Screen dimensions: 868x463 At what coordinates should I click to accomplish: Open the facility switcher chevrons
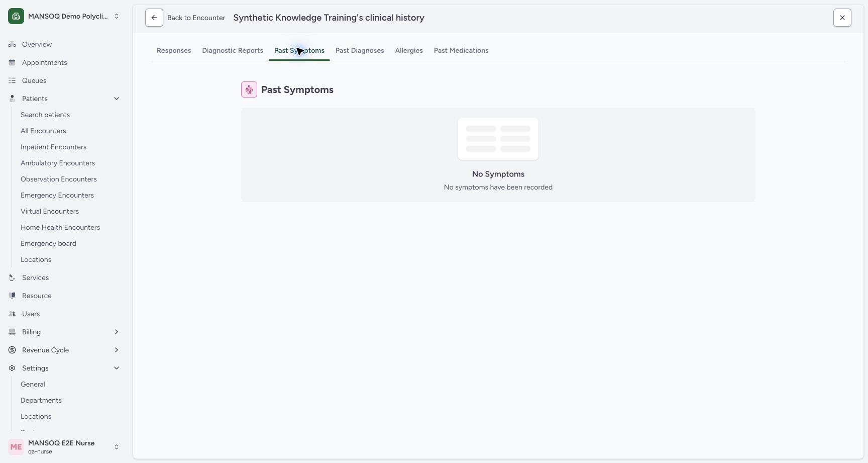click(x=117, y=16)
